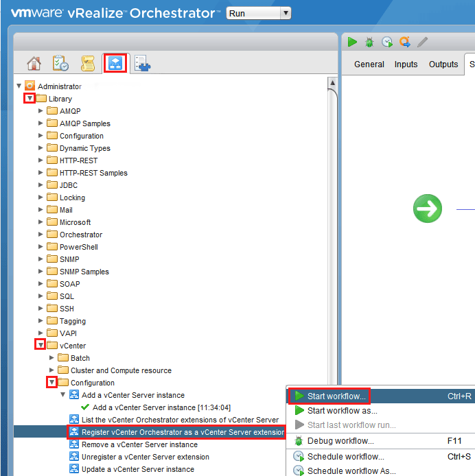Switch to the Inputs tab
Viewport: 475px width, 476px height.
[x=406, y=64]
